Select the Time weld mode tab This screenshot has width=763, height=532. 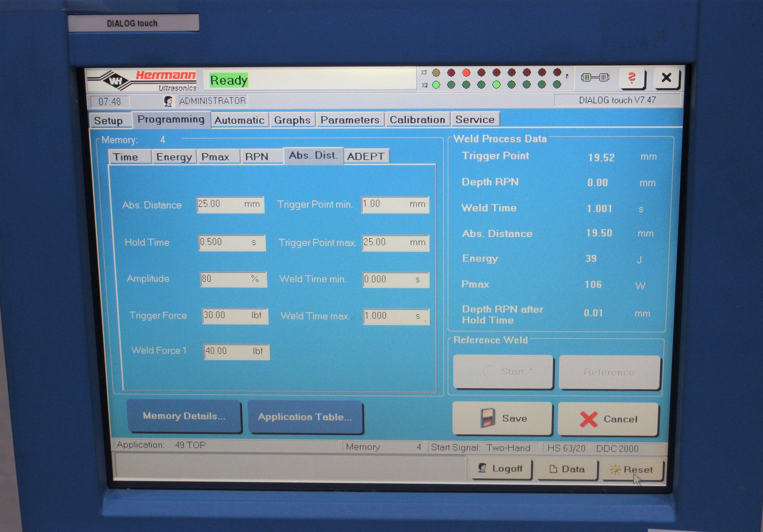pyautogui.click(x=130, y=157)
